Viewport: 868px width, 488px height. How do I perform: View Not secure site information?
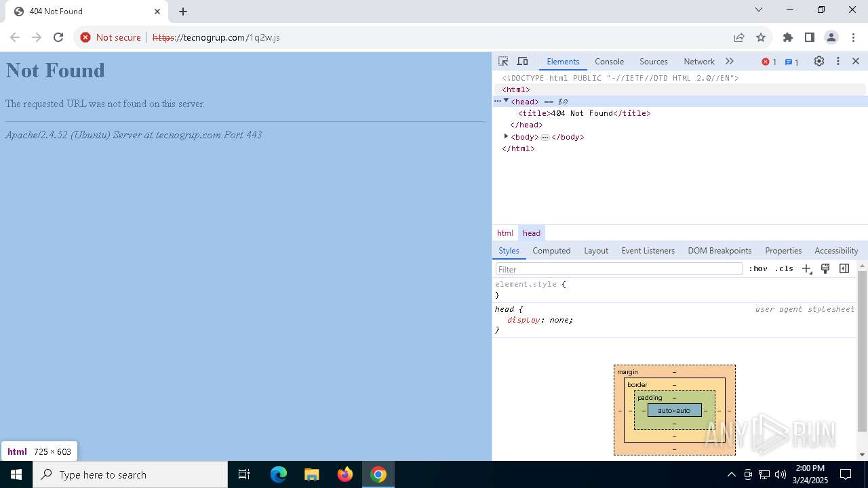tap(111, 37)
